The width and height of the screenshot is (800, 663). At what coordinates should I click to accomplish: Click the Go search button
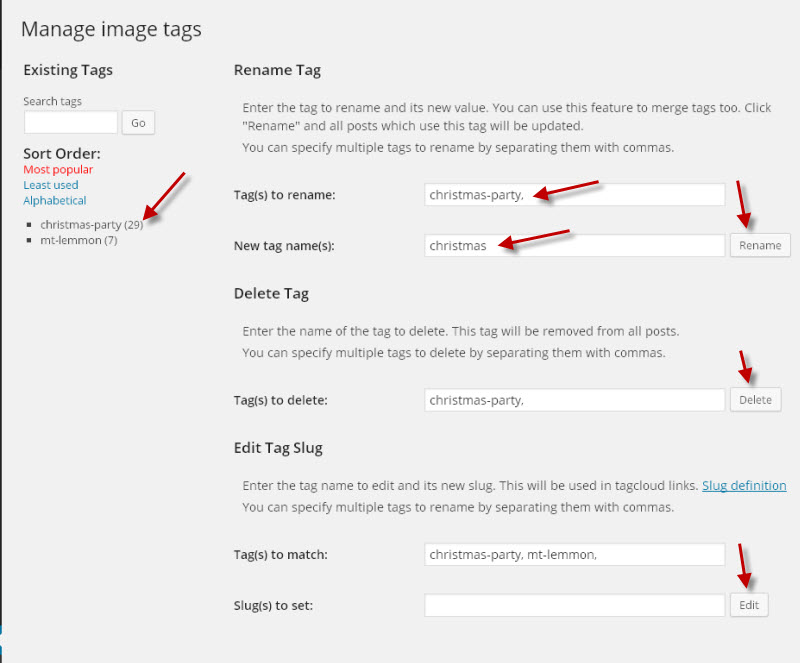(x=138, y=123)
